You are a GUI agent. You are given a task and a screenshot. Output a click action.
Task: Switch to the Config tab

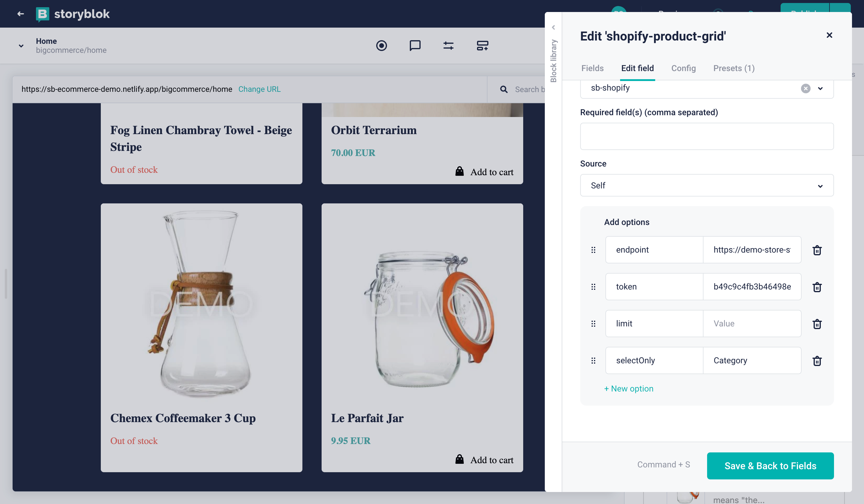[683, 68]
